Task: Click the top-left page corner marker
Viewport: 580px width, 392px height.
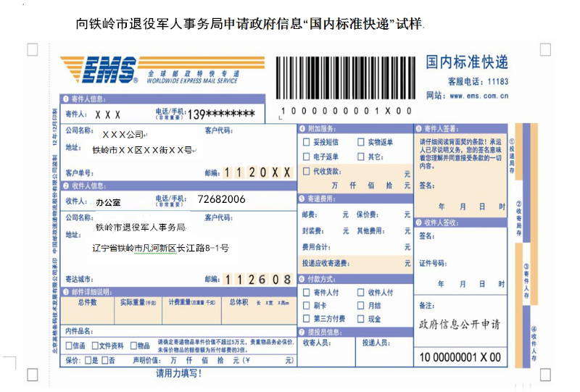Action: tap(32, 49)
